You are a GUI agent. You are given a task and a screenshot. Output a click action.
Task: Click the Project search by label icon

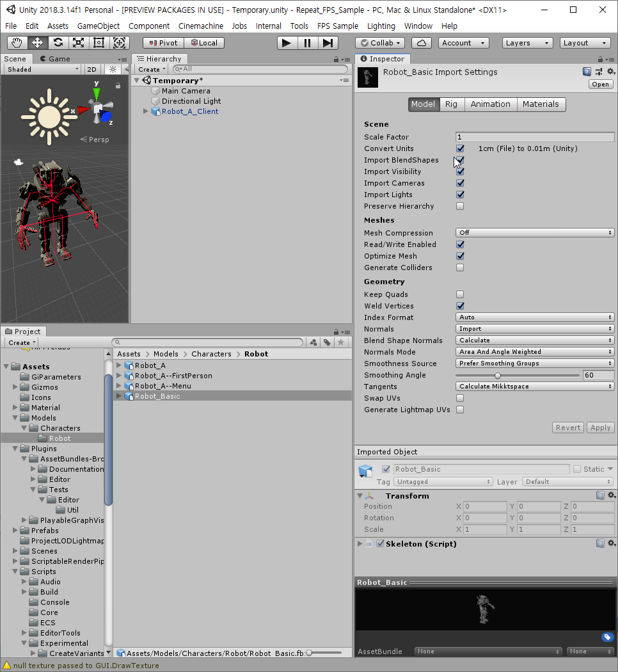tap(327, 342)
